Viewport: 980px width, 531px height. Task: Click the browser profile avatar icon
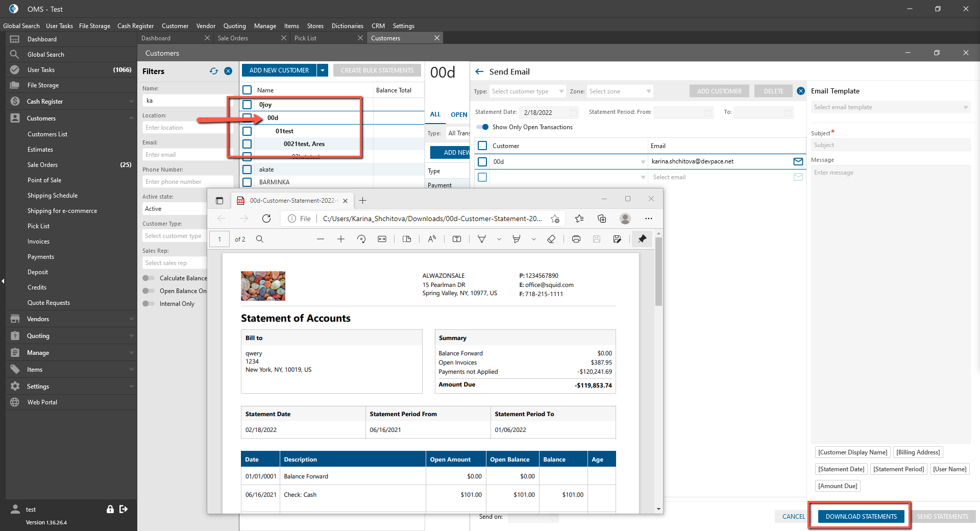pyautogui.click(x=625, y=219)
